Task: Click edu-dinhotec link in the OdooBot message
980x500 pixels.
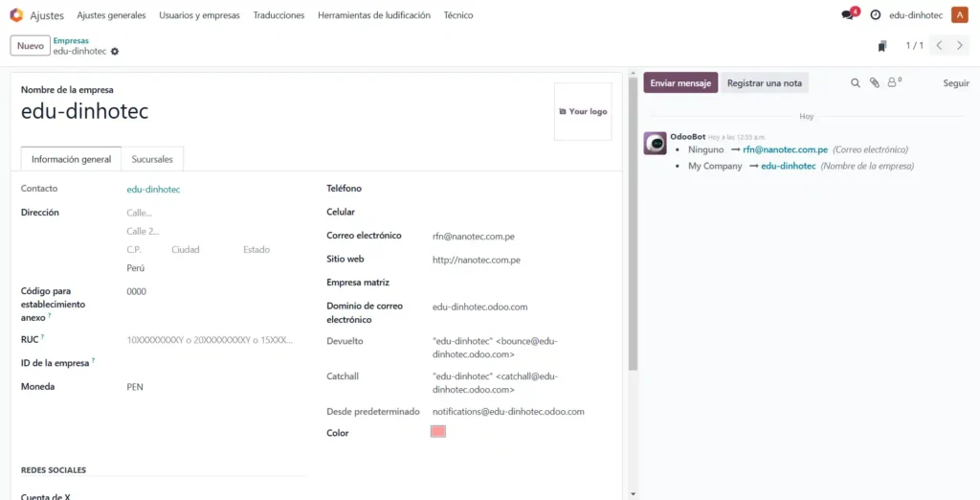Action: point(789,166)
